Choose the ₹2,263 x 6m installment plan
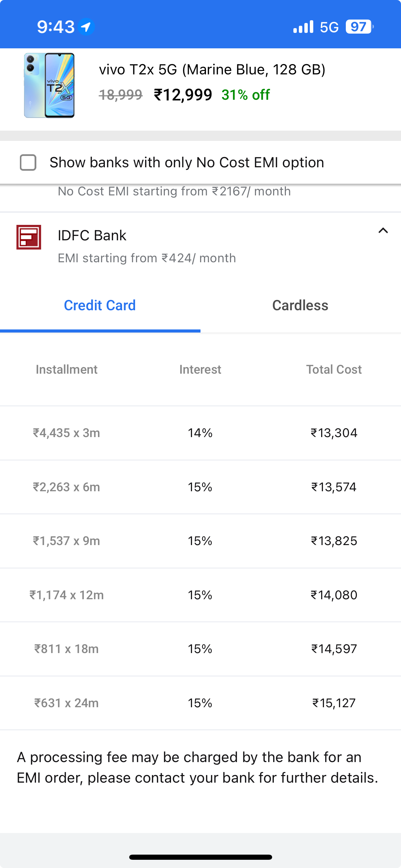 click(200, 487)
